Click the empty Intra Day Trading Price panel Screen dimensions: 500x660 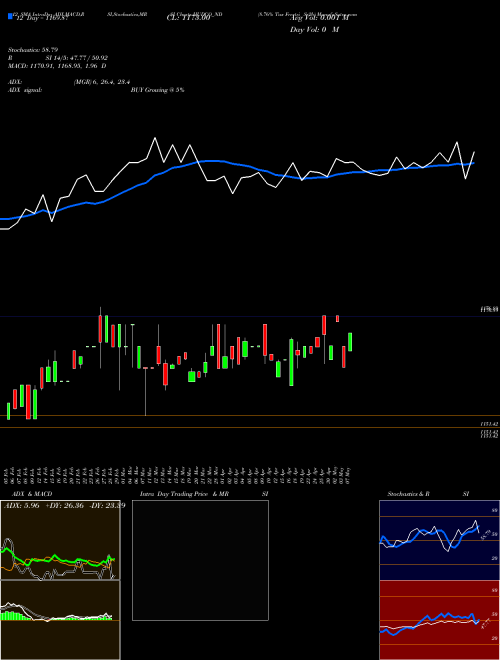click(200, 560)
